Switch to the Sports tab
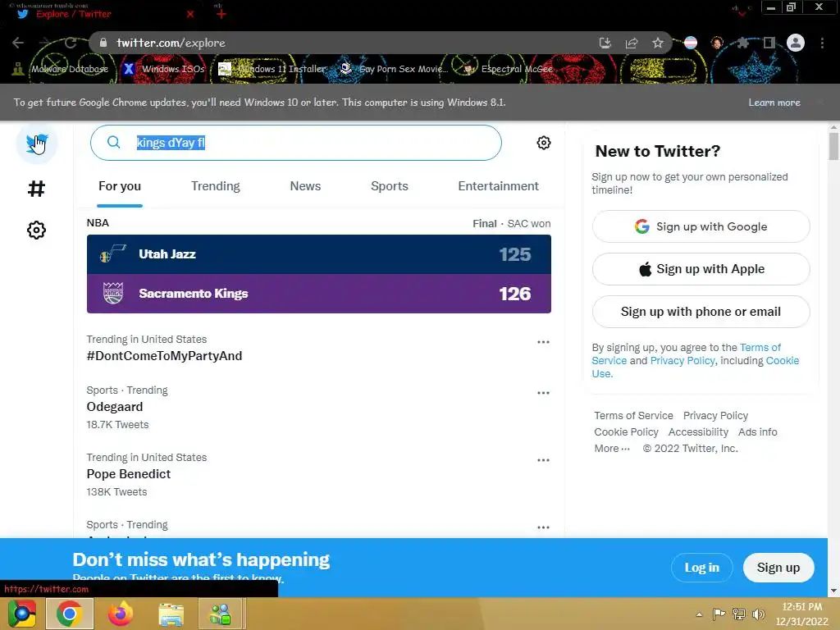This screenshot has height=630, width=840. tap(390, 186)
